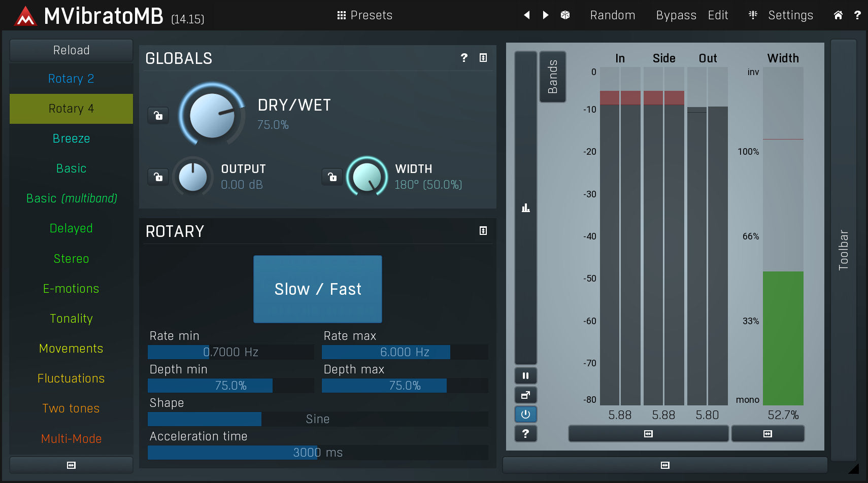Click the Dry/Wet knob
The image size is (868, 483).
[x=212, y=116]
